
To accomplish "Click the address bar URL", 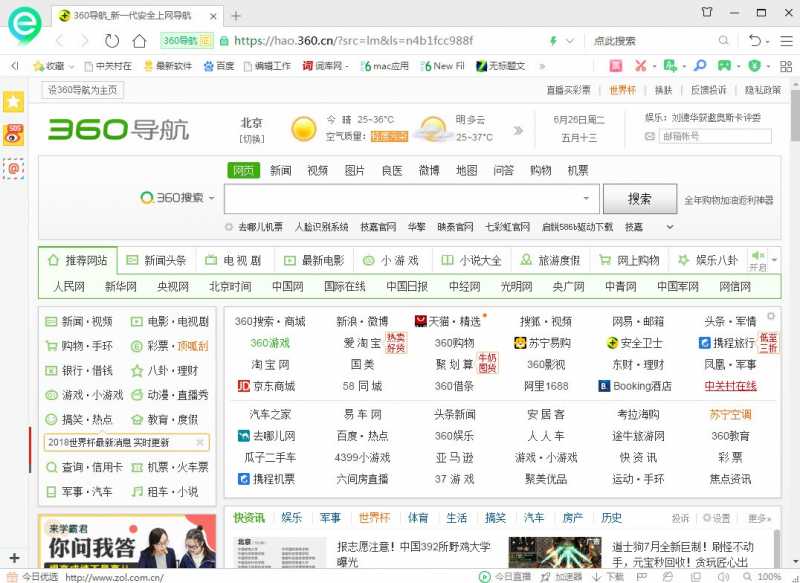I will click(x=353, y=40).
